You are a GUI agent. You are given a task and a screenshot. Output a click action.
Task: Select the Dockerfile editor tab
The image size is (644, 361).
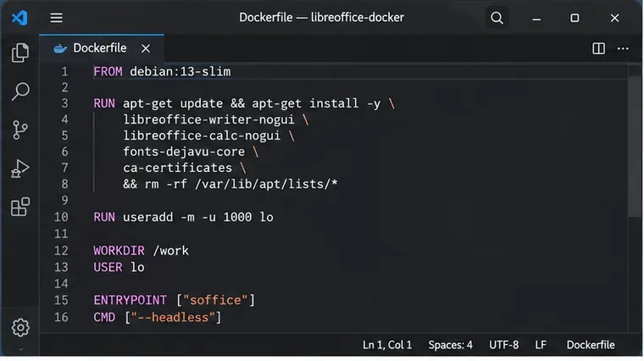coord(102,48)
